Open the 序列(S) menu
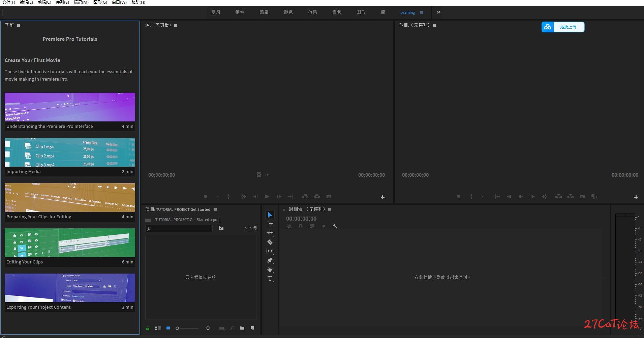This screenshot has height=338, width=644. pyautogui.click(x=62, y=2)
